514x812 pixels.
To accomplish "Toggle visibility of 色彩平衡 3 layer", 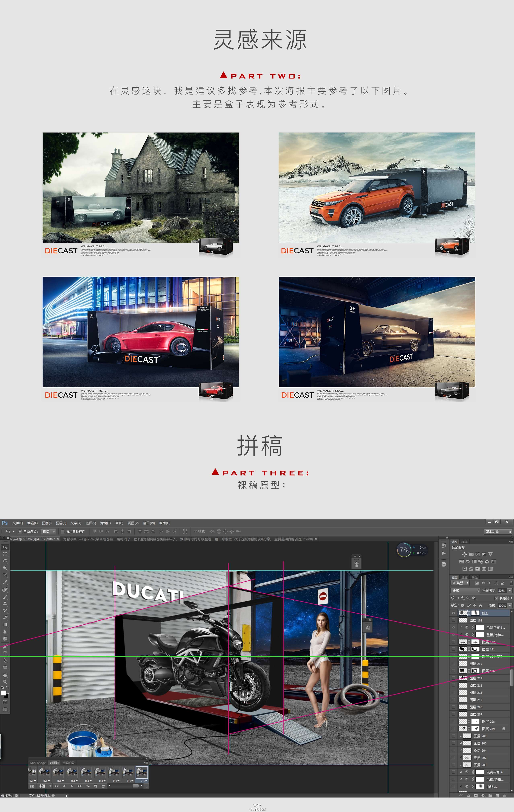I will [453, 627].
